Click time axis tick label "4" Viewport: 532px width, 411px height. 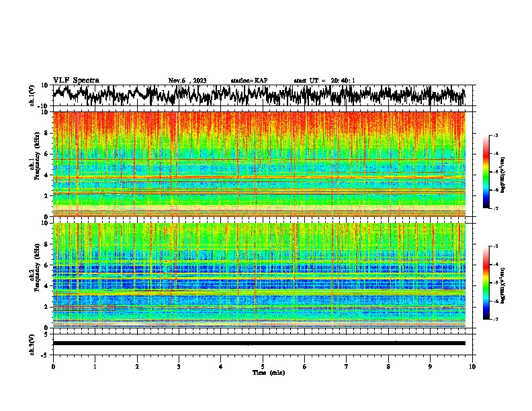221,367
